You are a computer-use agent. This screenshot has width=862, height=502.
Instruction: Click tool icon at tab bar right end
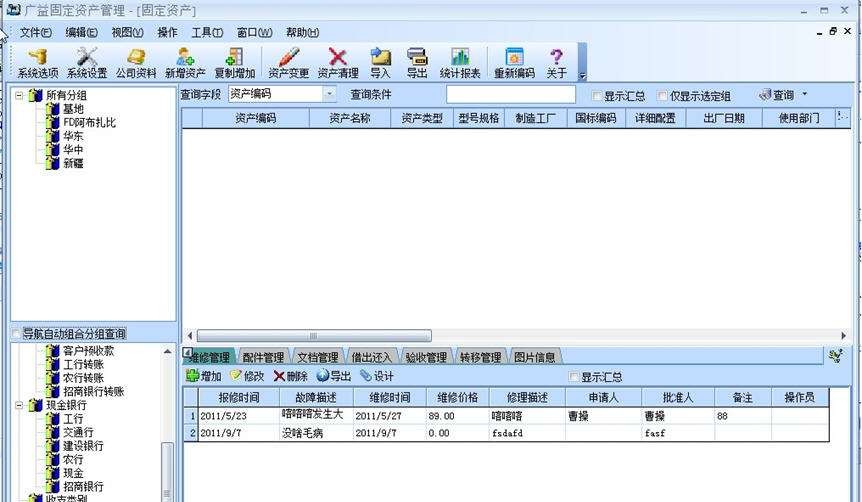point(836,356)
